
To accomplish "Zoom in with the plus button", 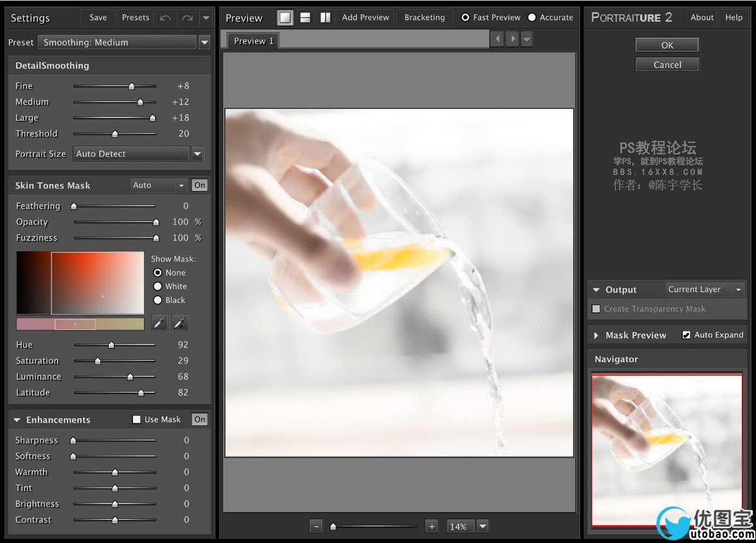I will click(432, 526).
